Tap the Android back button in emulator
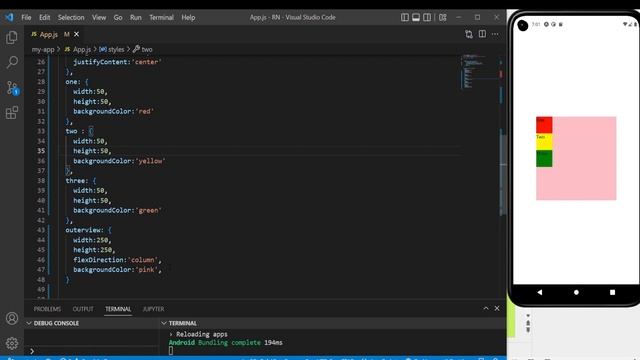This screenshot has width=640, height=360. (x=540, y=292)
